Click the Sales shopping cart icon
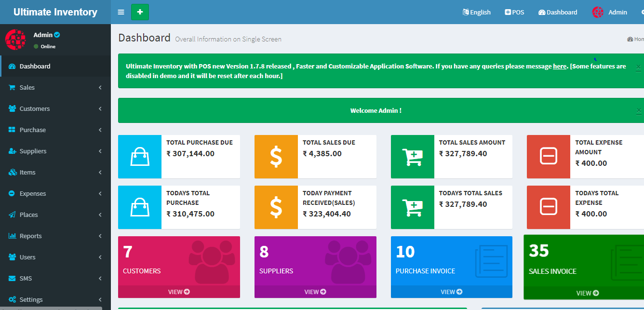The image size is (644, 310). click(x=12, y=87)
